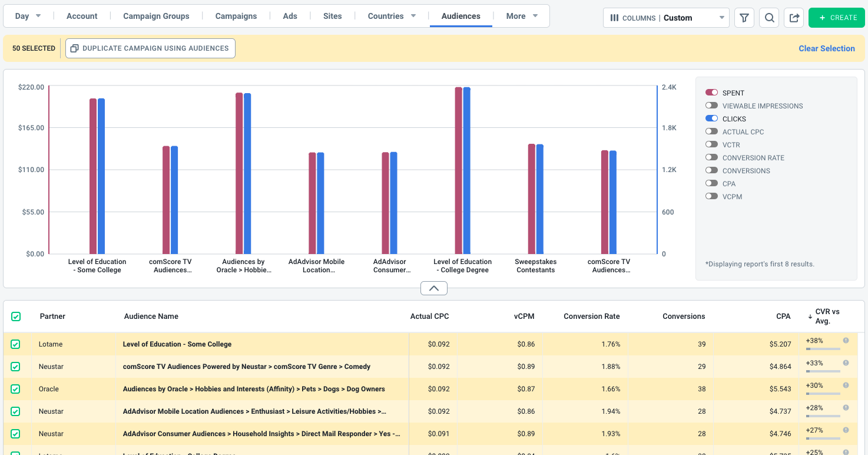
Task: Click the Clear Selection link
Action: tap(827, 48)
